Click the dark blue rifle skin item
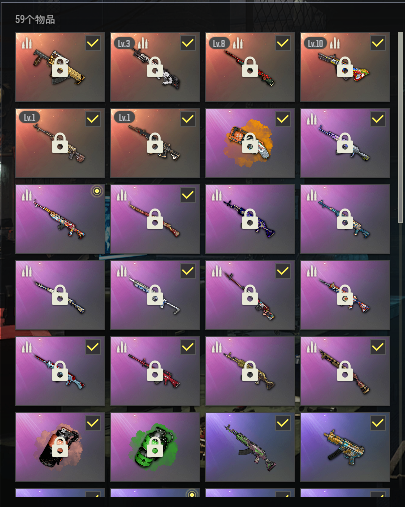Image resolution: width=405 pixels, height=507 pixels. (x=250, y=219)
